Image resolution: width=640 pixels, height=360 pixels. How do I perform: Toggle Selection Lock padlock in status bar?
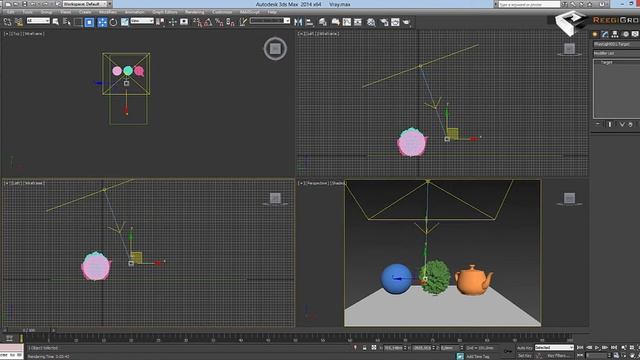(364, 348)
